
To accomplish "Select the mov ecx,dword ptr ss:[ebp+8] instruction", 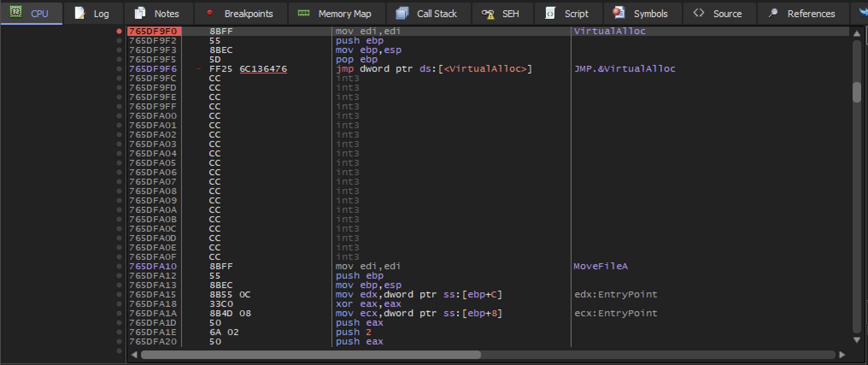I will (x=419, y=313).
